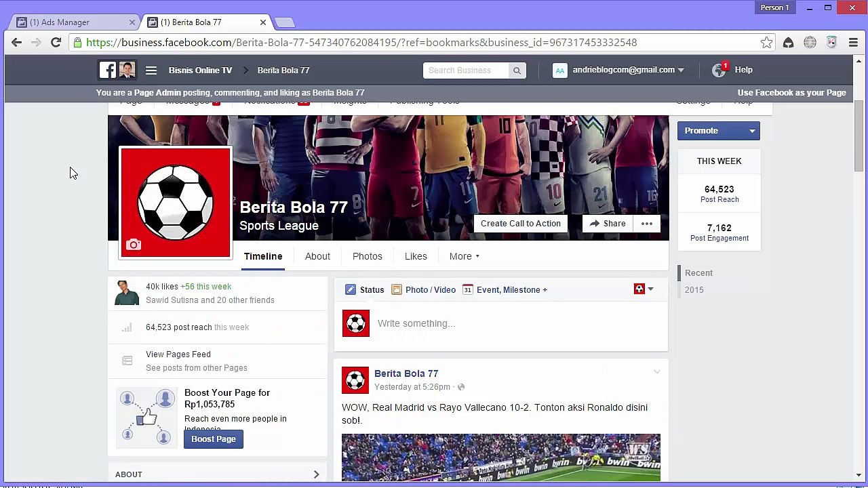Reload the page with refresh icon
This screenshot has height=488, width=868.
click(56, 42)
